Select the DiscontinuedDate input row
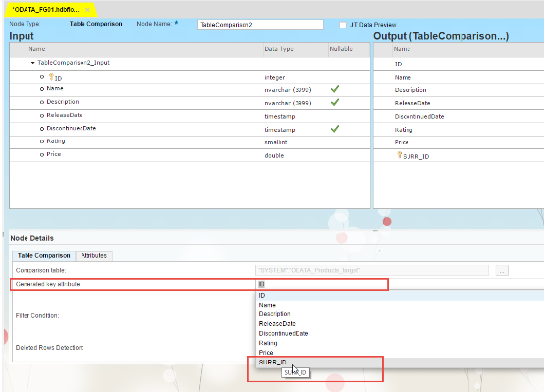This screenshot has height=392, width=544. coord(190,129)
